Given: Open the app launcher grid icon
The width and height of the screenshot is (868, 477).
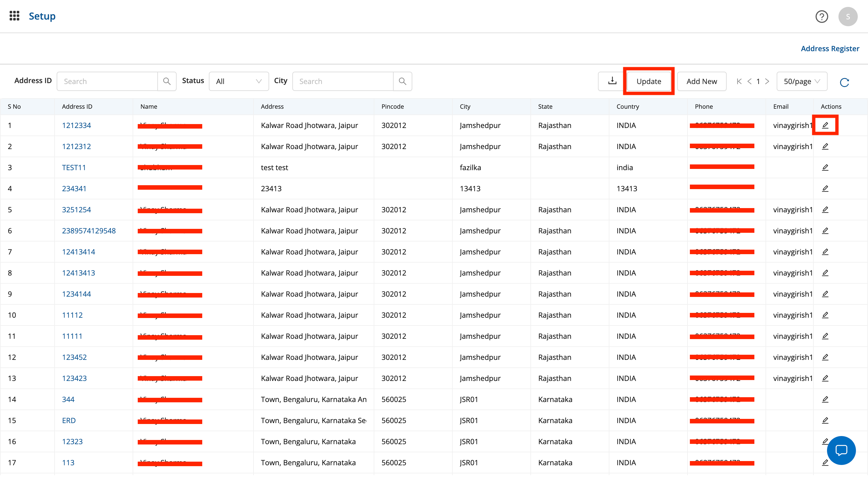Looking at the screenshot, I should coord(14,16).
